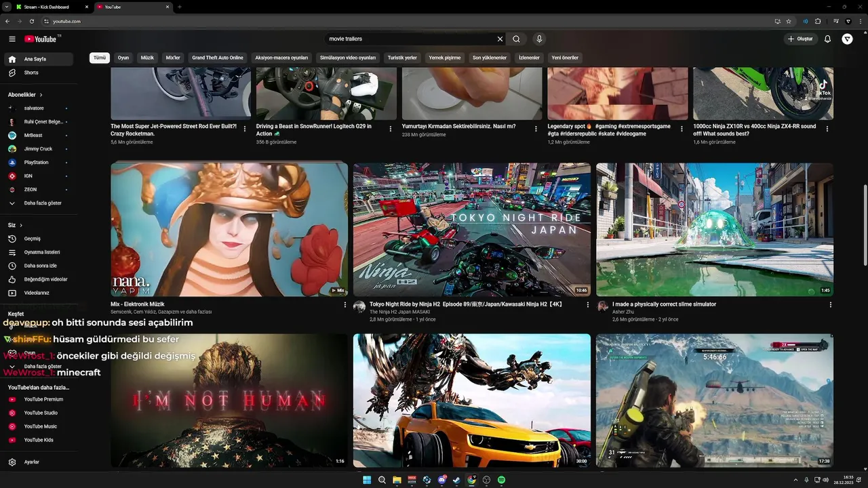The image size is (868, 488).
Task: Open Beğendiğim videolar liked videos
Action: [x=37, y=279]
